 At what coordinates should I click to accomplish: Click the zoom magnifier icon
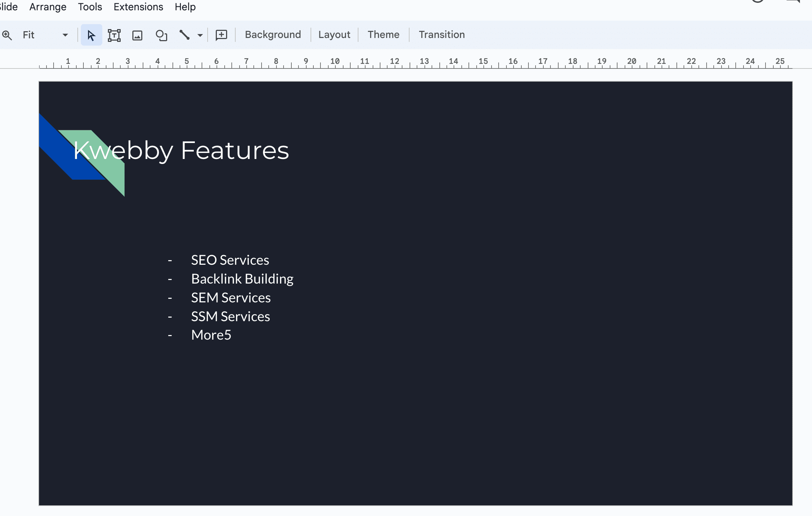click(x=7, y=35)
